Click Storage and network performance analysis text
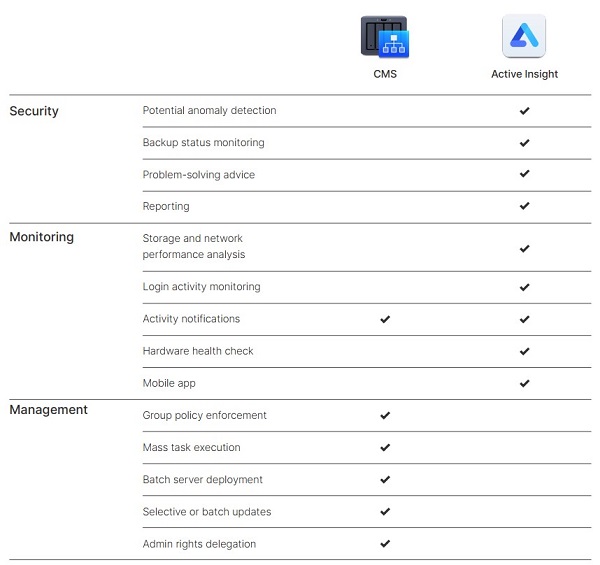 (194, 246)
